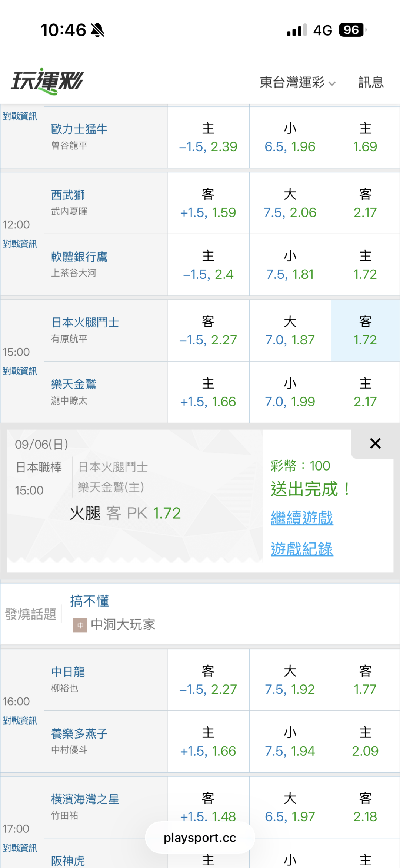Pick 養樂多燕子 主 2.09 moneyline

pos(365,742)
